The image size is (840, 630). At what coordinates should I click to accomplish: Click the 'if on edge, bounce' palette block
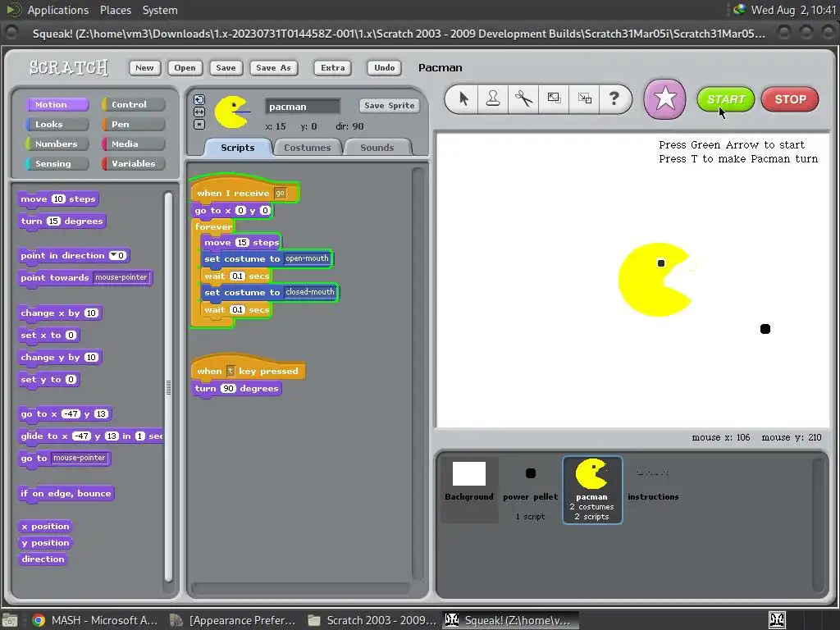(x=66, y=493)
